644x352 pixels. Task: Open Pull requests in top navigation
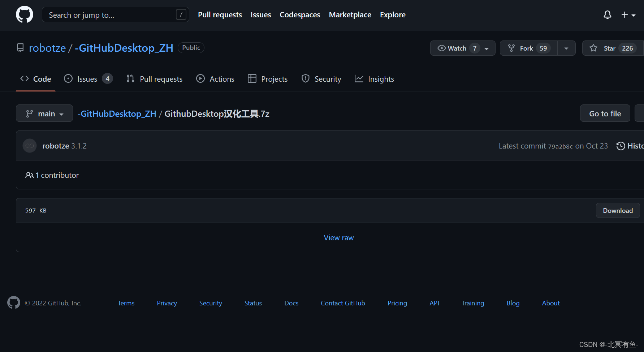tap(220, 15)
